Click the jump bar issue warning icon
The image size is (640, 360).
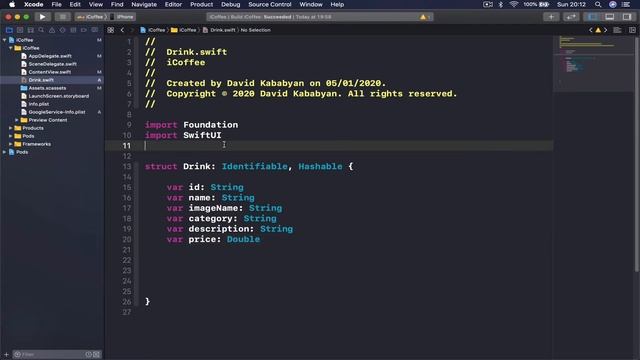(598, 30)
